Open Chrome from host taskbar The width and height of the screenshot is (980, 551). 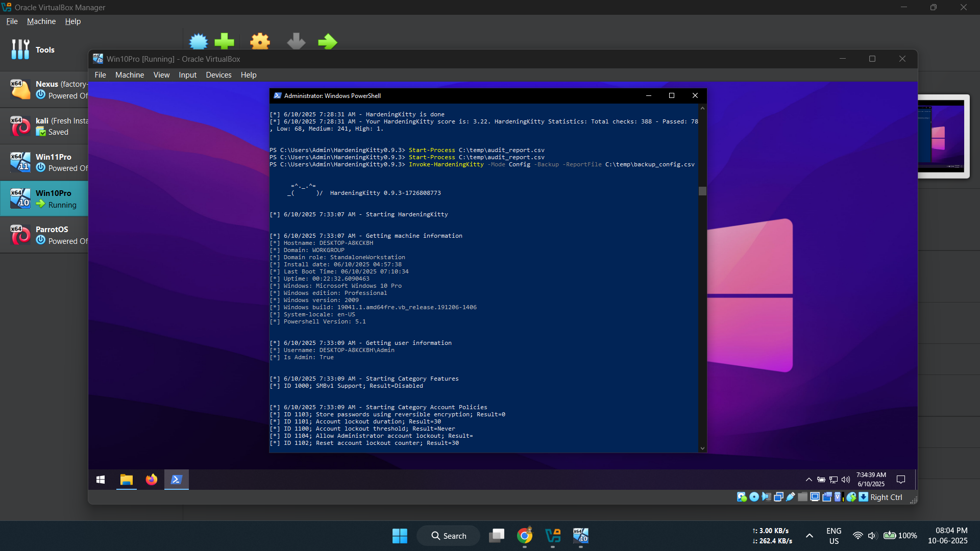coord(525,536)
